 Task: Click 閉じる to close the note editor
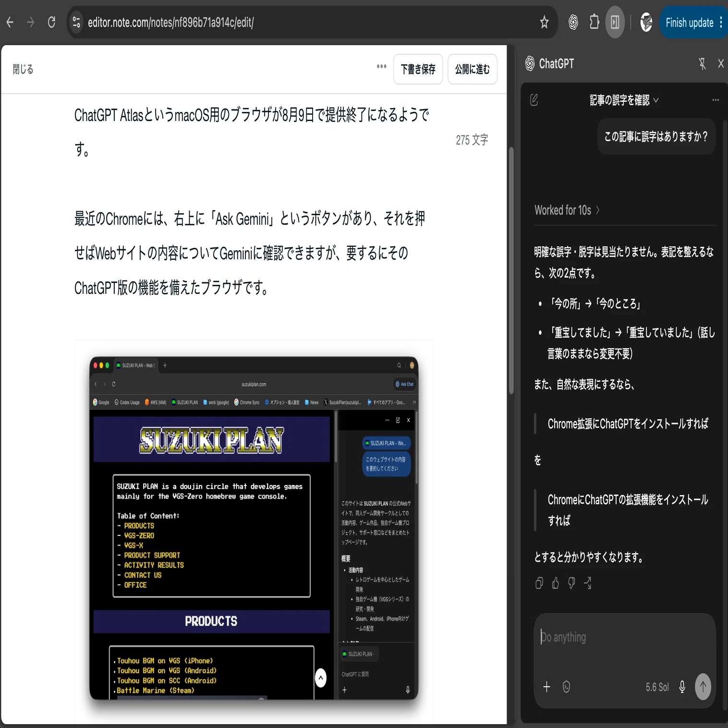(23, 70)
